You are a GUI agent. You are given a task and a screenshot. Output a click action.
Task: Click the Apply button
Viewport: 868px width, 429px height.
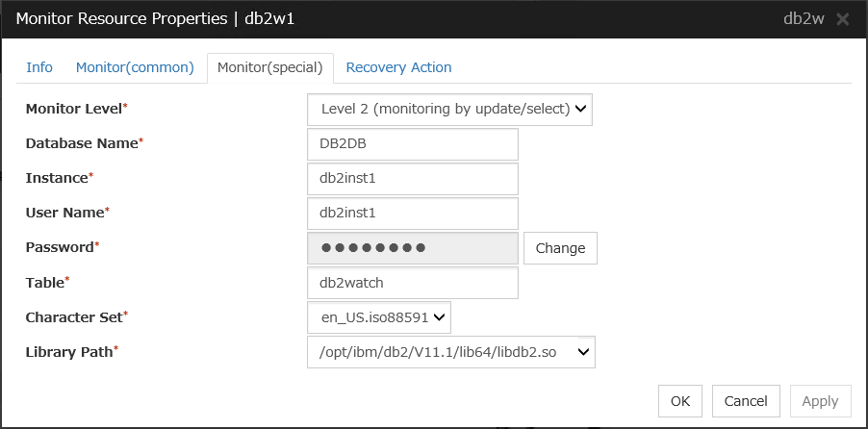[x=820, y=401]
